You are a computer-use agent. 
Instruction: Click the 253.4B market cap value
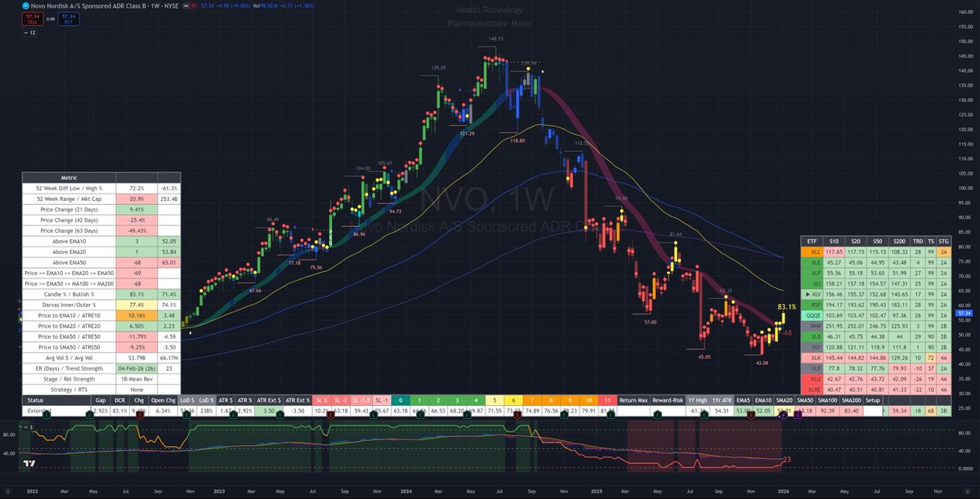[x=168, y=198]
